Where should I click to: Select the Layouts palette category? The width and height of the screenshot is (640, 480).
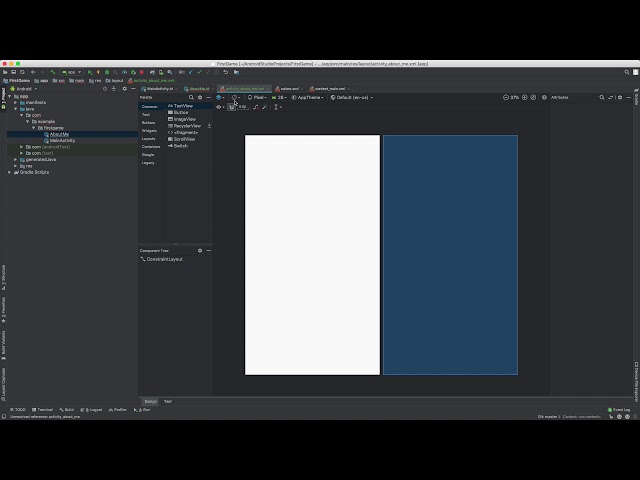point(149,139)
